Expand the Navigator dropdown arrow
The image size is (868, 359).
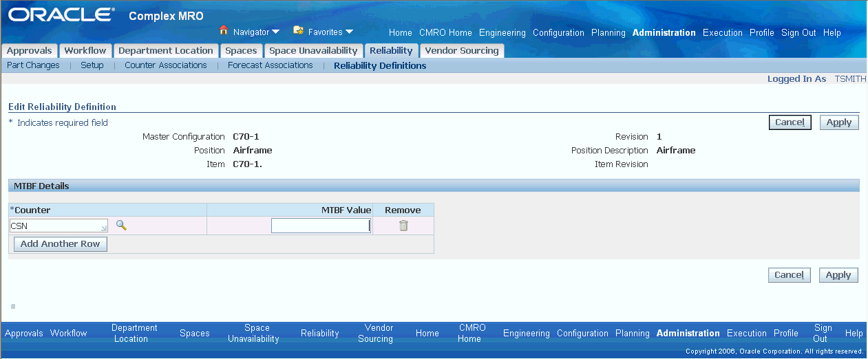[275, 32]
